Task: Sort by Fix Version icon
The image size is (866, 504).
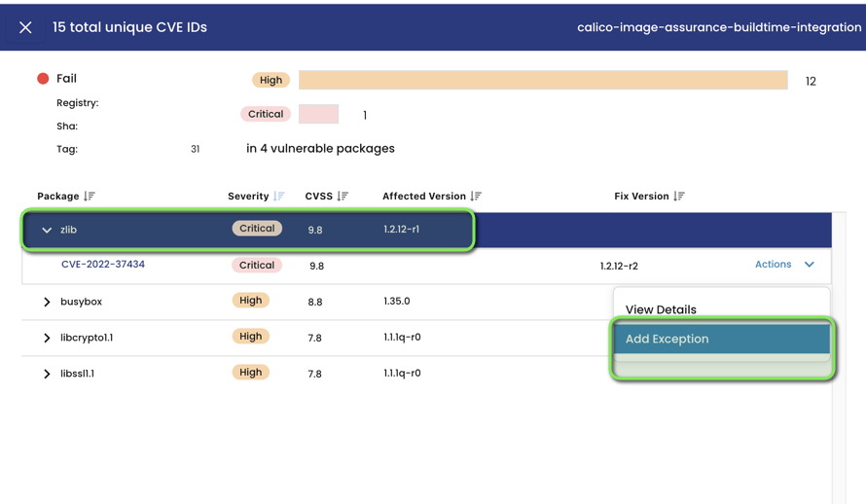Action: pyautogui.click(x=679, y=197)
